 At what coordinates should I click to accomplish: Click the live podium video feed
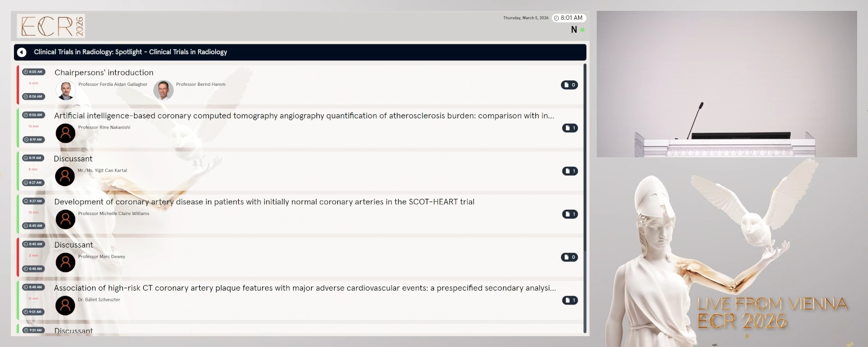click(x=726, y=84)
